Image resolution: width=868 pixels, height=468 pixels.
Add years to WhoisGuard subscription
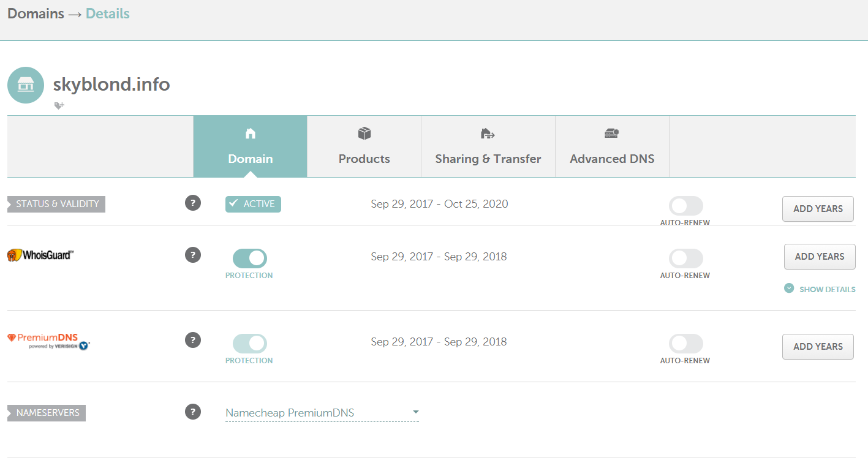[820, 257]
